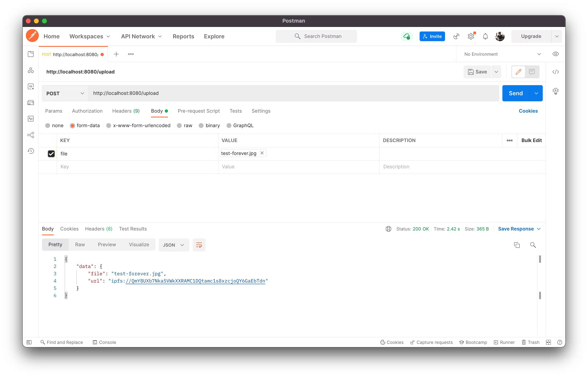Viewport: 588px width, 377px height.
Task: Click the environment quick look eye icon
Action: tap(555, 54)
